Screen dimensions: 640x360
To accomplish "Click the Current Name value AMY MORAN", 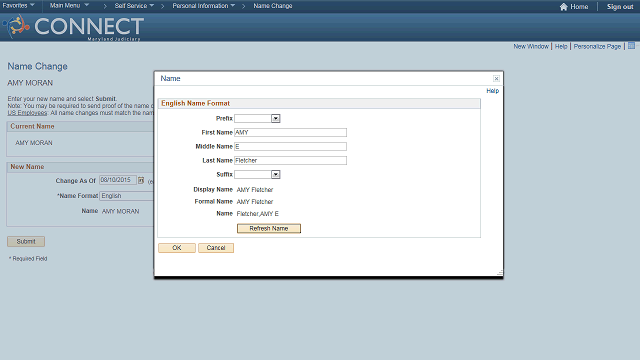I will coord(34,143).
